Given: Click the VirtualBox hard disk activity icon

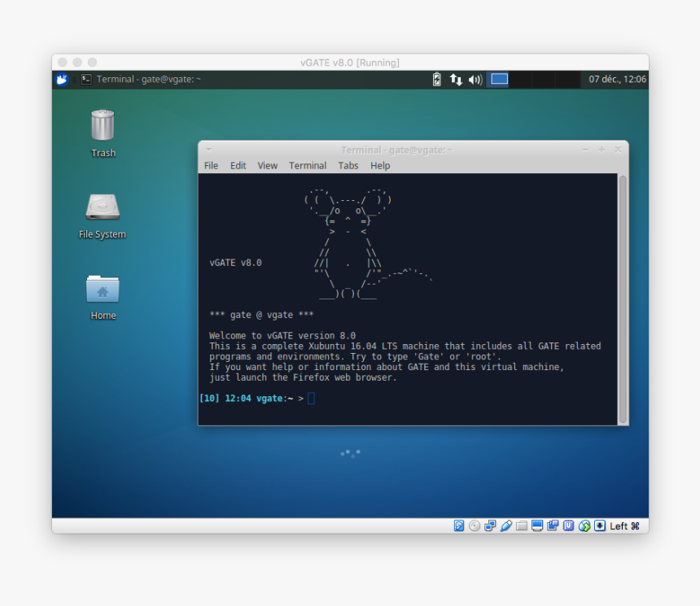Looking at the screenshot, I should pos(459,525).
